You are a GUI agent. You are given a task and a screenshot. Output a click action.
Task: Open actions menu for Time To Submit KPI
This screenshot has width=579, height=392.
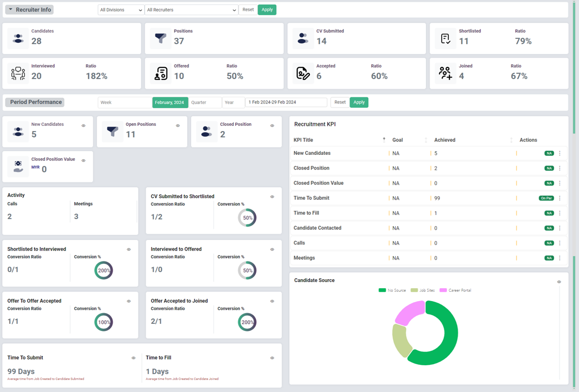coord(560,198)
